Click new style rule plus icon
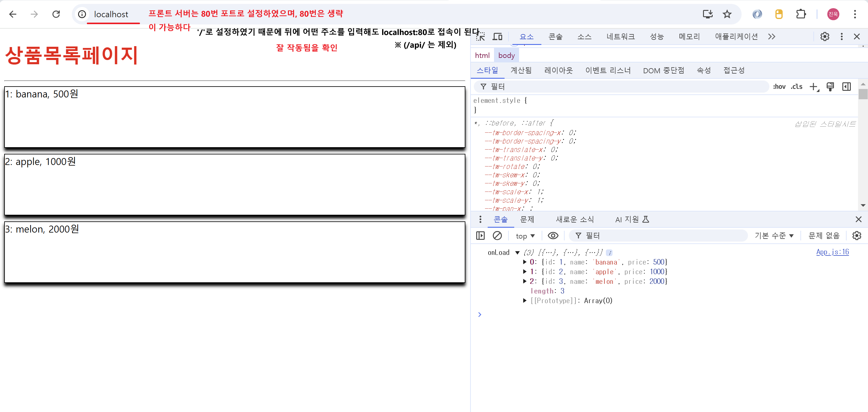This screenshot has width=868, height=412. pyautogui.click(x=813, y=87)
